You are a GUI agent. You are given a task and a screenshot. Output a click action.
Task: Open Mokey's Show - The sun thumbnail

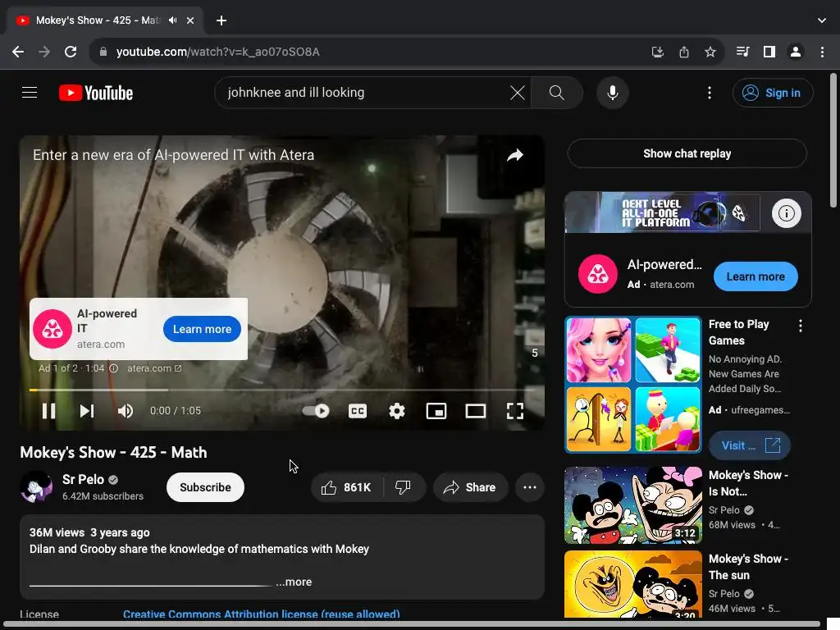[x=633, y=584]
